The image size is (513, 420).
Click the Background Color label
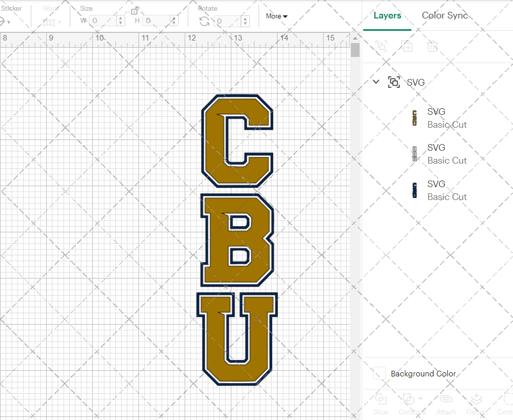point(423,373)
